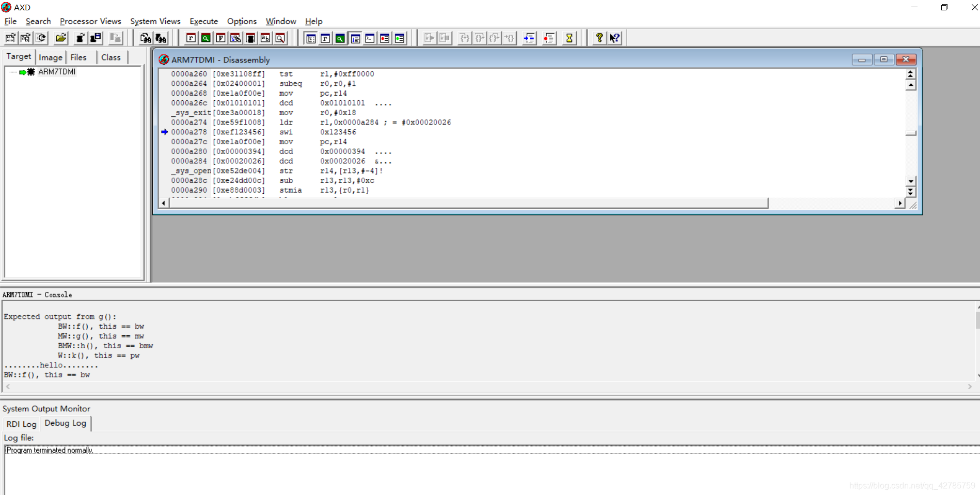Select the tst r1,#0xff0000 line
The image size is (980, 495).
coord(531,74)
